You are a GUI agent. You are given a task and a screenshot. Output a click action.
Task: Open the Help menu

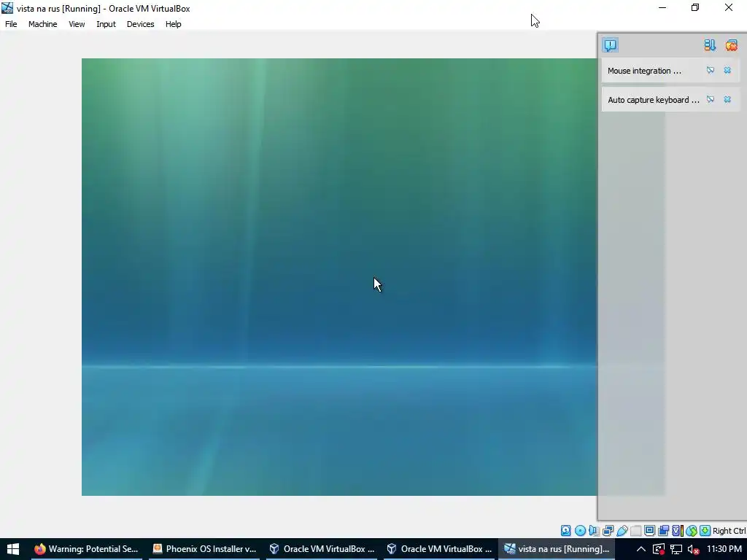click(174, 24)
